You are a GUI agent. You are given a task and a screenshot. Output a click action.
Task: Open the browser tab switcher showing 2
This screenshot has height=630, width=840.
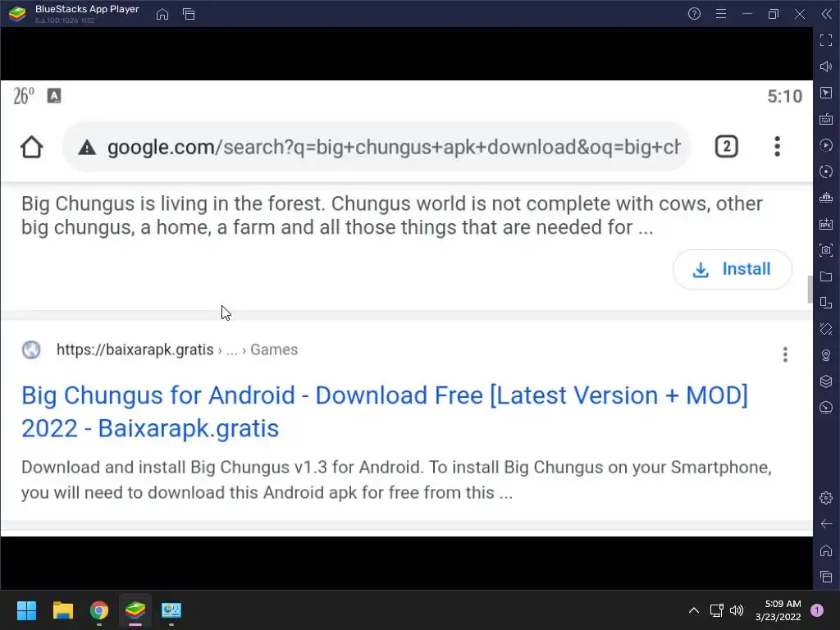pyautogui.click(x=727, y=147)
